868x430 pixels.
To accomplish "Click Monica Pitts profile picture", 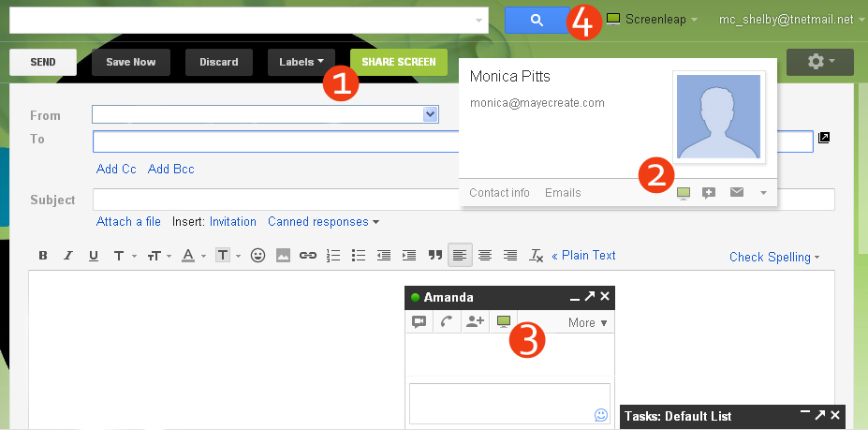I will pyautogui.click(x=718, y=116).
